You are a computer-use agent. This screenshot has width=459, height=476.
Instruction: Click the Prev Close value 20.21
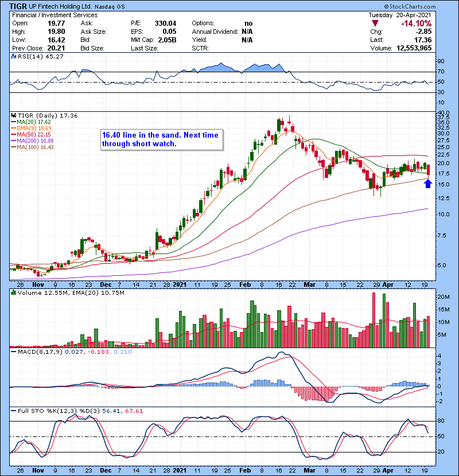coord(56,48)
